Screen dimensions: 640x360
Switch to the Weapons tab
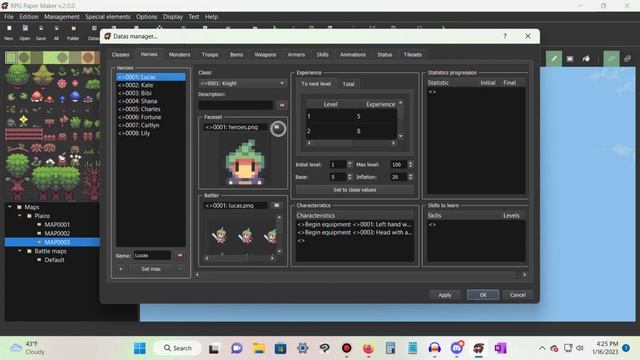point(265,55)
